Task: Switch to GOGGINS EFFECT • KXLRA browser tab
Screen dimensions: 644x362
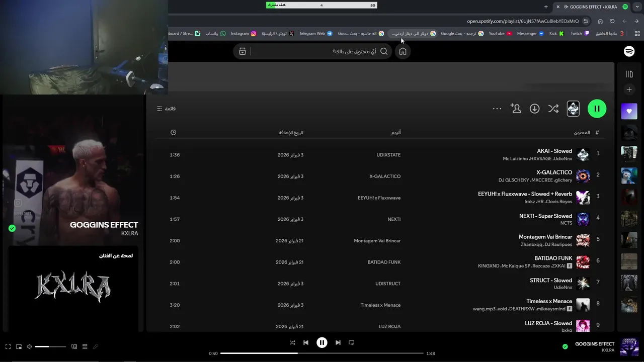Action: coord(591,7)
